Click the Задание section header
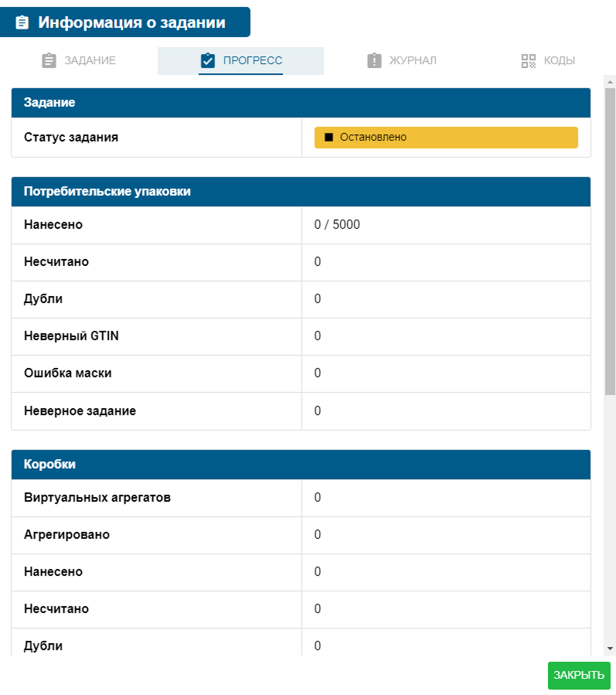 (301, 102)
